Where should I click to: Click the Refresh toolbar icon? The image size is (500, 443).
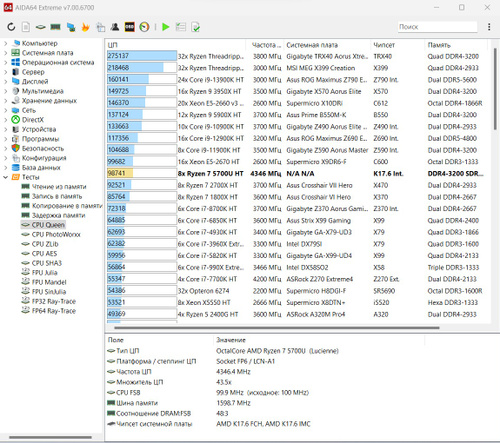click(x=11, y=27)
